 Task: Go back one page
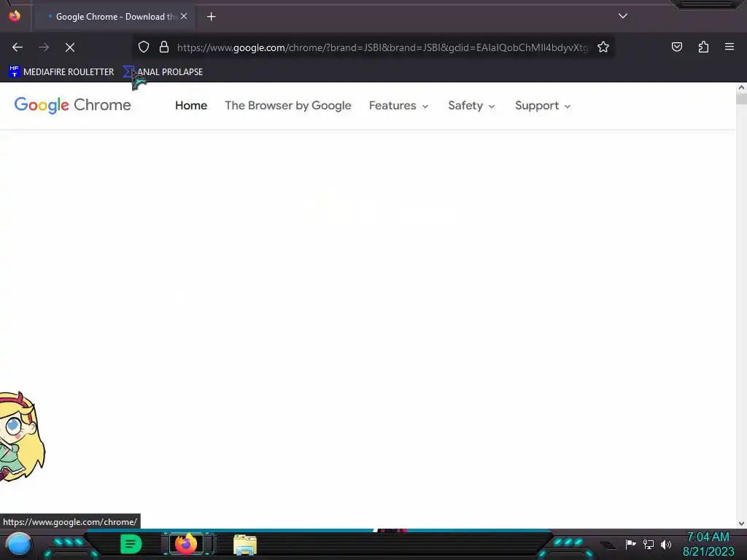tap(18, 47)
